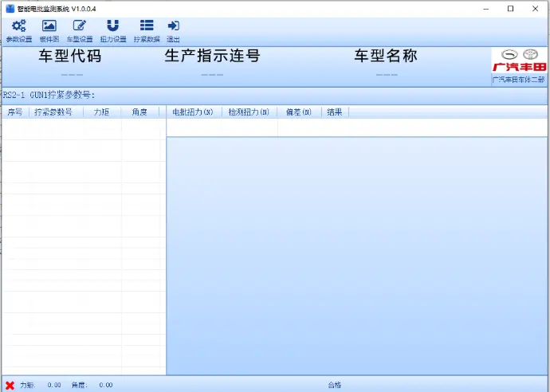Click the GAC Toyota logo
Screen dimensions: 550x392
click(518, 62)
